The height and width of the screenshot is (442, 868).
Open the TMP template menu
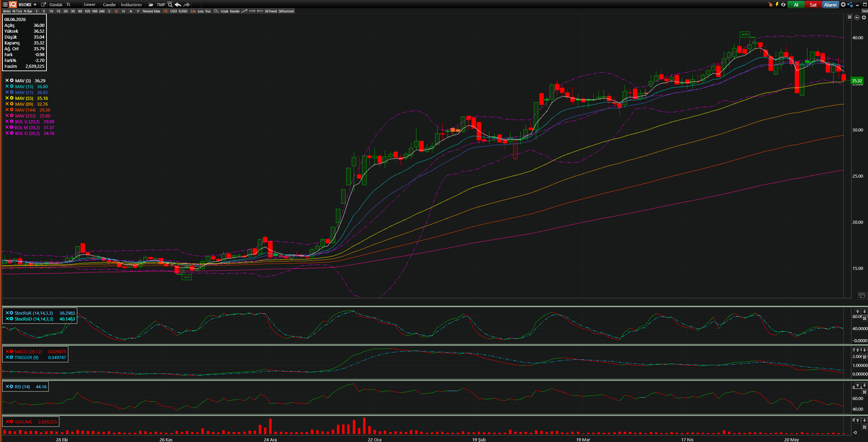[x=161, y=4]
